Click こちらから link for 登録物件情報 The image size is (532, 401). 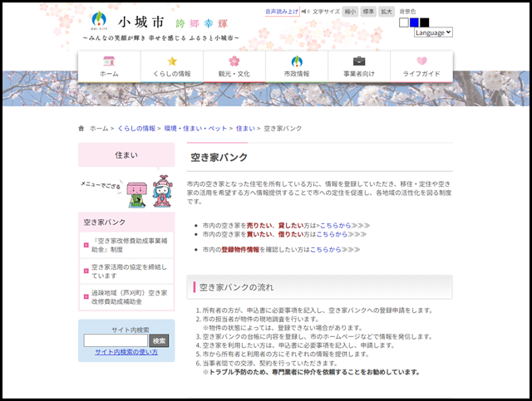(x=325, y=249)
